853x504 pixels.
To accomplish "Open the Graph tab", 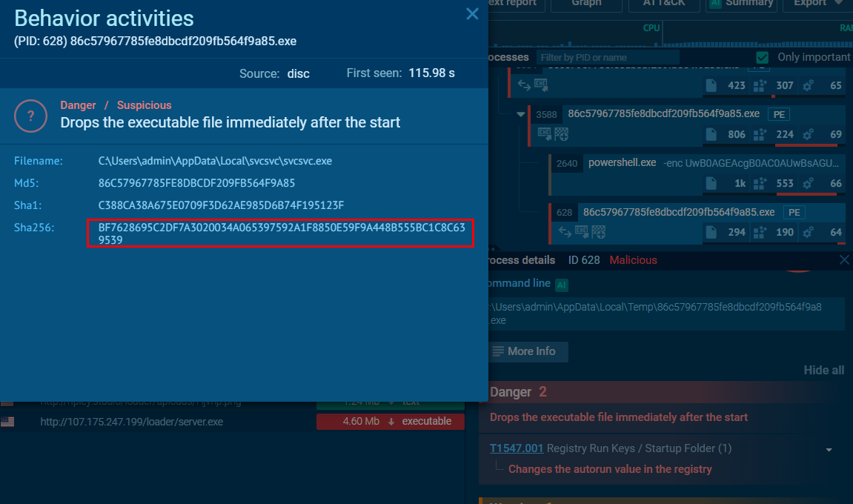I will (586, 3).
